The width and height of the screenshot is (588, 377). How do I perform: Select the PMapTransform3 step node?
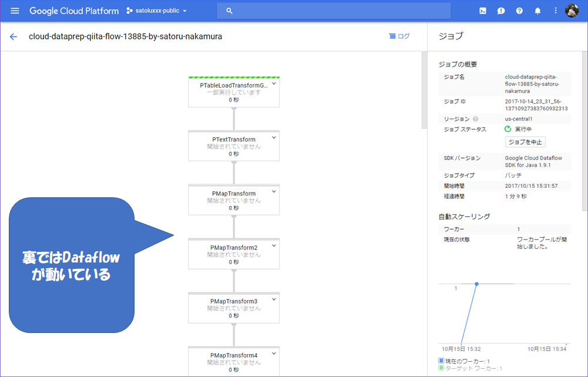click(234, 308)
